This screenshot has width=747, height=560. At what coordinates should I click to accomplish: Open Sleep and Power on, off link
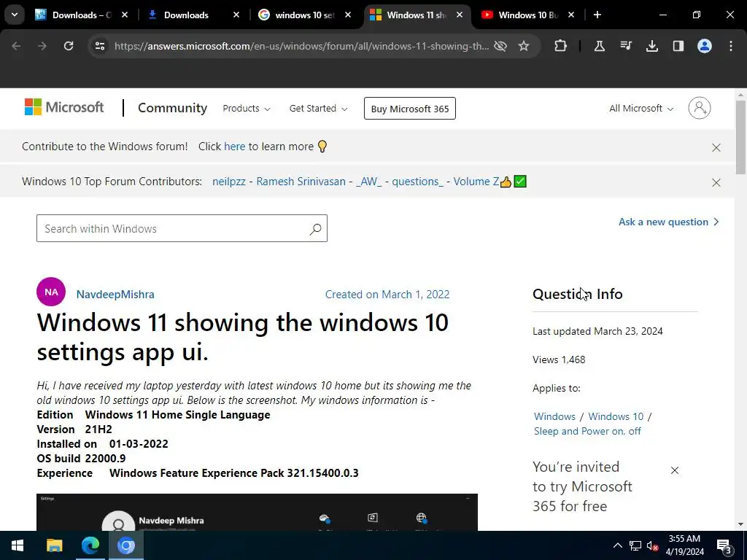click(587, 431)
